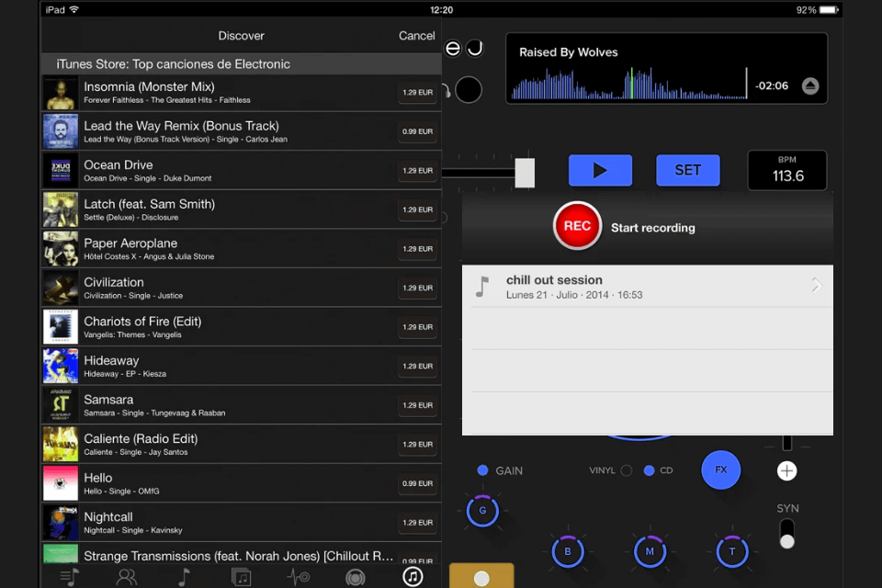Open Latch album cover thumbnail
The width and height of the screenshot is (882, 588).
tap(61, 209)
